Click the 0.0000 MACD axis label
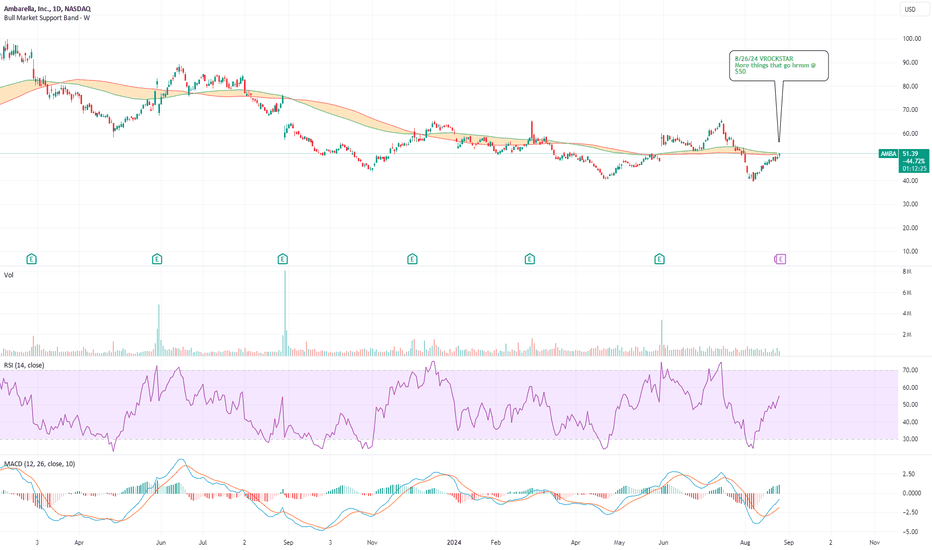This screenshot has height=550, width=932. 911,493
